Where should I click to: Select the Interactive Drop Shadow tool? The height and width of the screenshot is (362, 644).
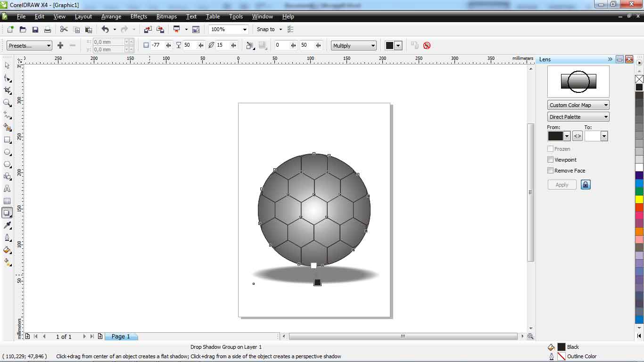pos(7,213)
